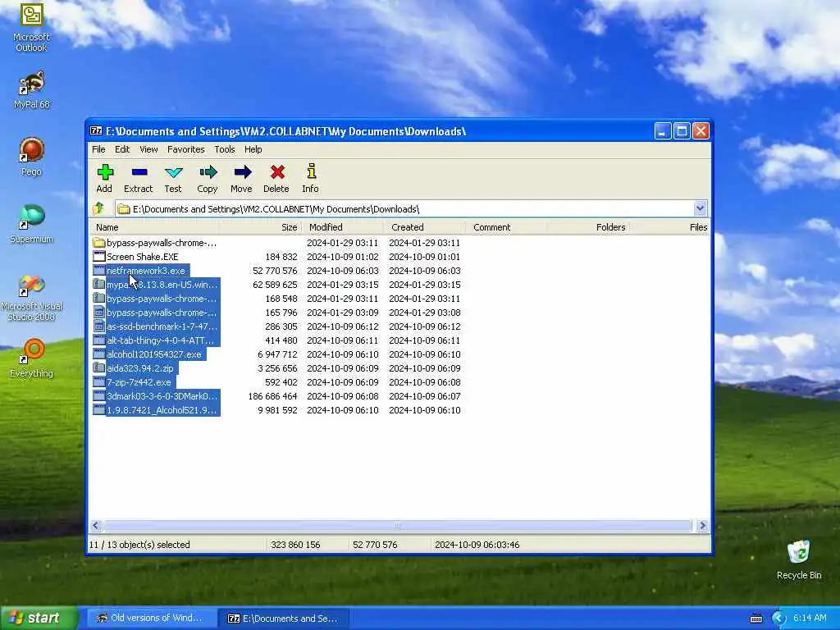Click status bar date 2024-10-09 06:03:46

477,545
